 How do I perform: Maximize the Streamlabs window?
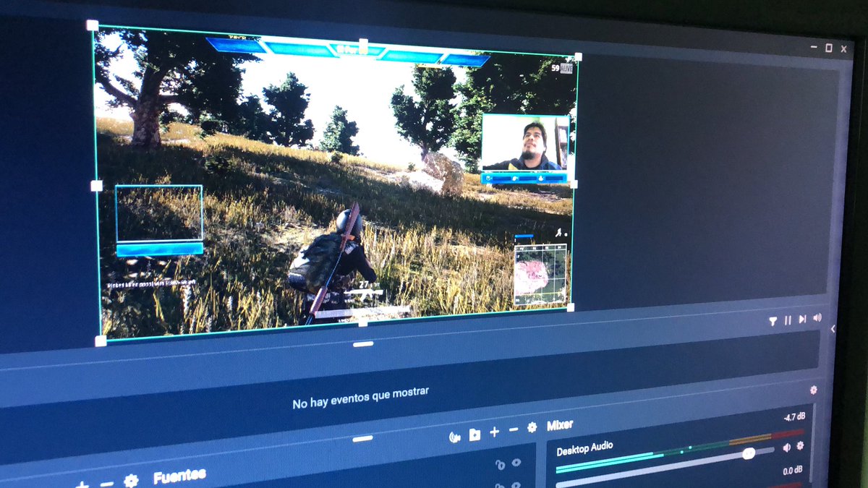(829, 48)
